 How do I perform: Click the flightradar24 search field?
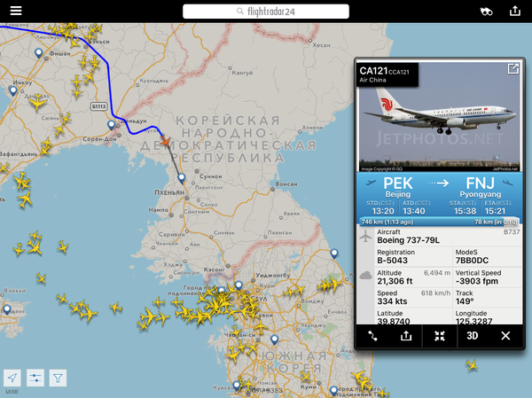[x=266, y=12]
